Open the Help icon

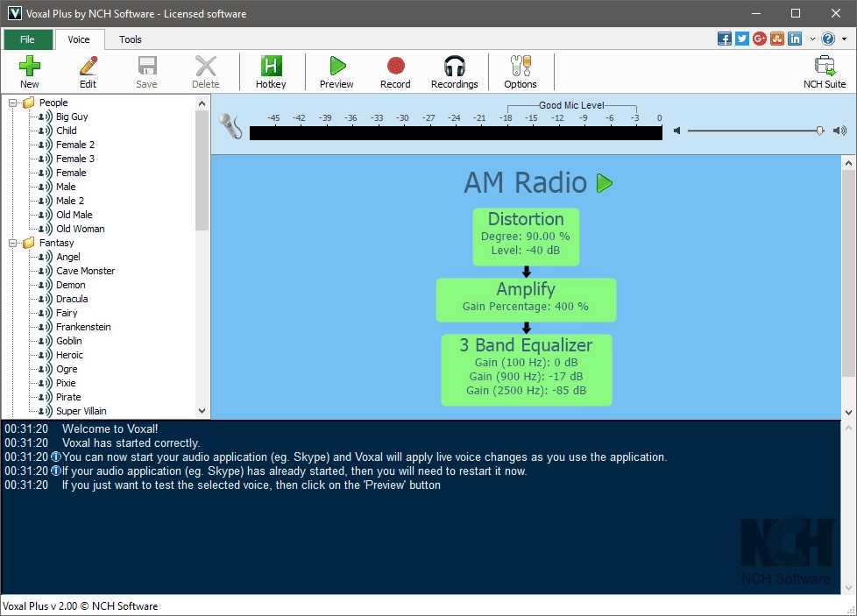[x=828, y=39]
